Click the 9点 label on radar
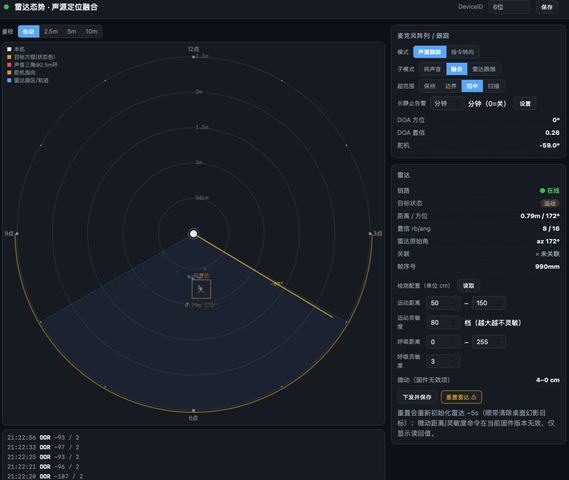Image resolution: width=569 pixels, height=480 pixels. pyautogui.click(x=9, y=233)
